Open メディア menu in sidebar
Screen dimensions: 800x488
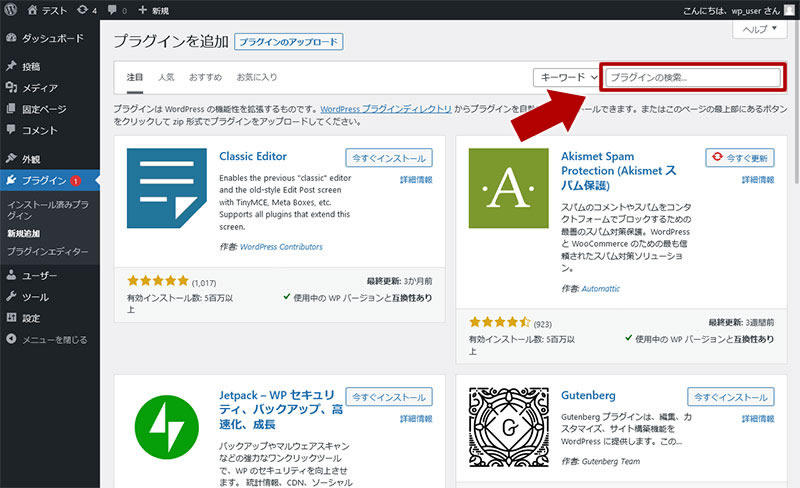click(x=50, y=88)
